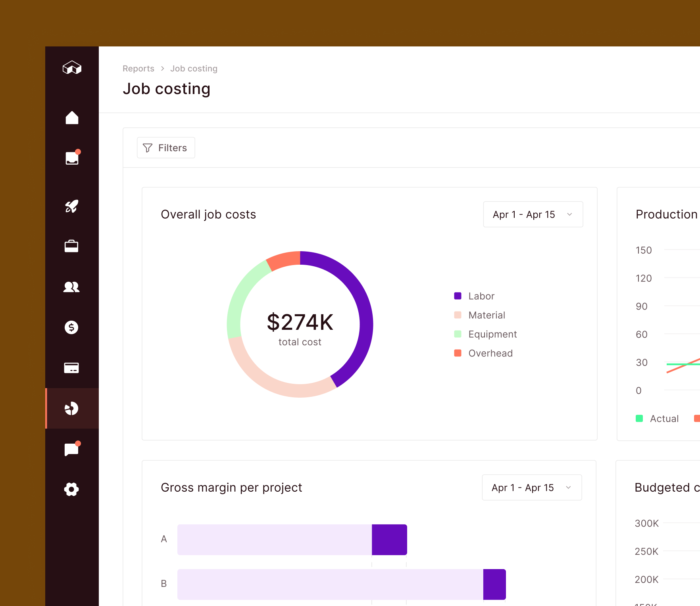Screen dimensions: 700x606
Task: Click the team members icon in sidebar
Action: [72, 287]
